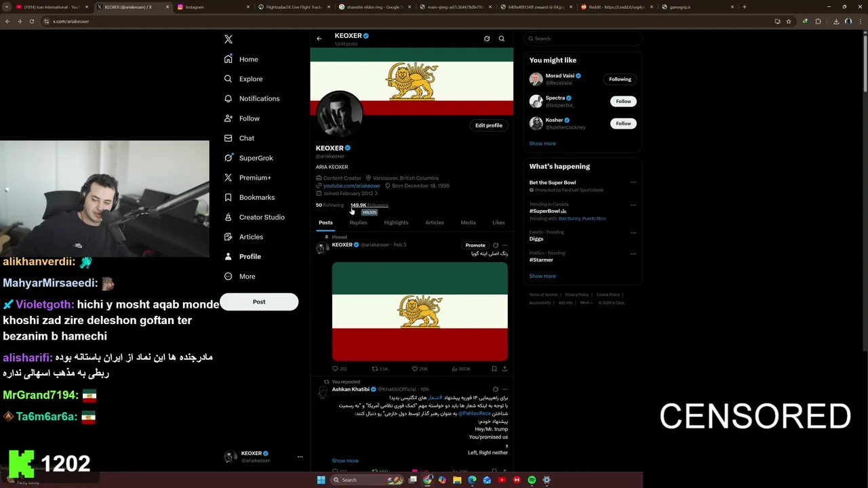Open the youtube.com/ariakeoxer link
868x488 pixels.
click(x=351, y=186)
